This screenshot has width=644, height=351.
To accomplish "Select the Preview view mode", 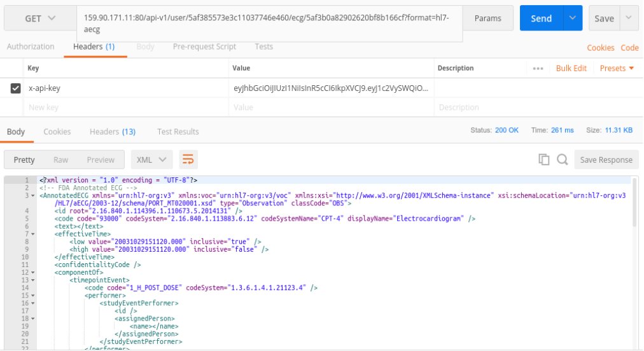I will tap(101, 160).
